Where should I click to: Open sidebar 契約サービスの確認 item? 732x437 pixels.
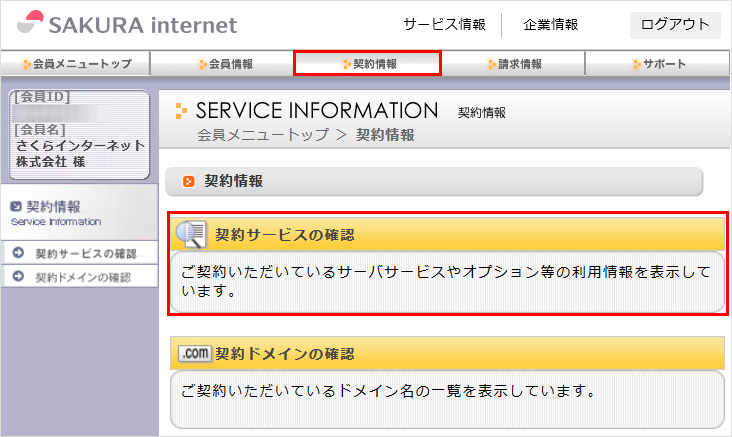pos(79,253)
